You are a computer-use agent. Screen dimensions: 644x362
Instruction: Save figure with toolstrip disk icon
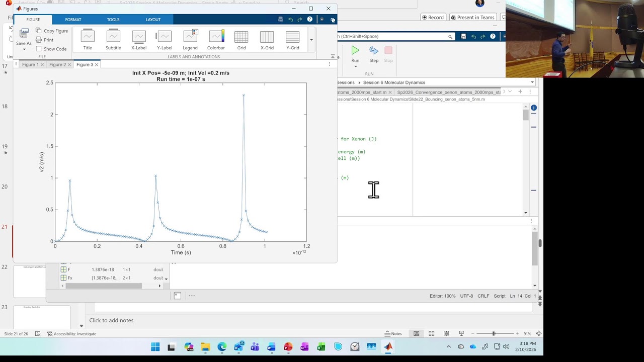(x=280, y=20)
